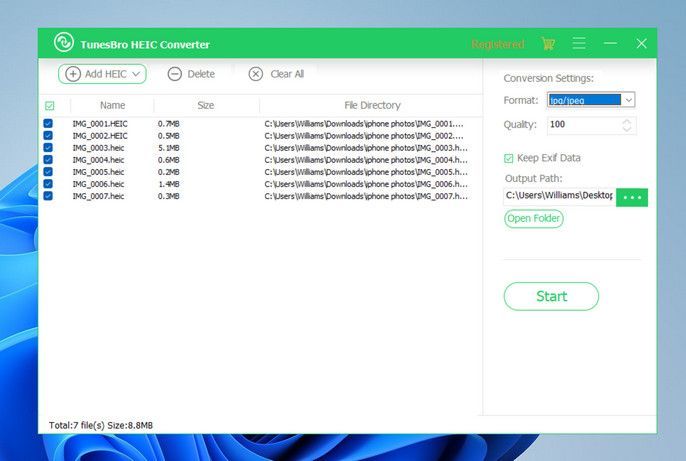Click the Clear All button
The height and width of the screenshot is (461, 686).
[x=276, y=74]
